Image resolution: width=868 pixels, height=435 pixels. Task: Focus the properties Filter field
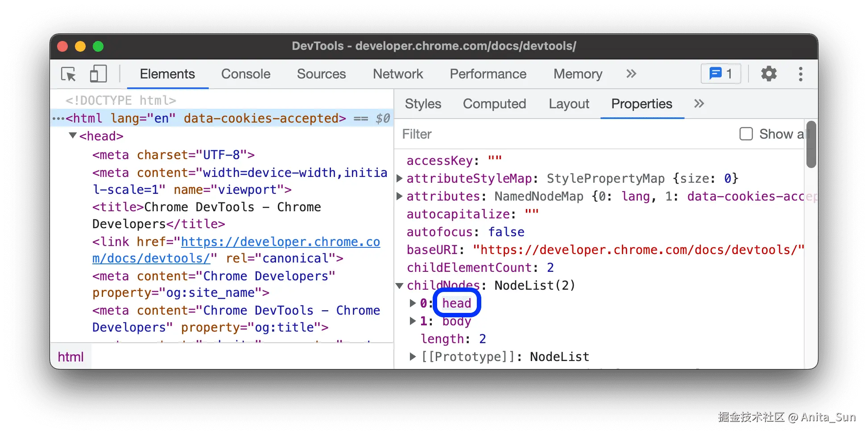pos(566,134)
